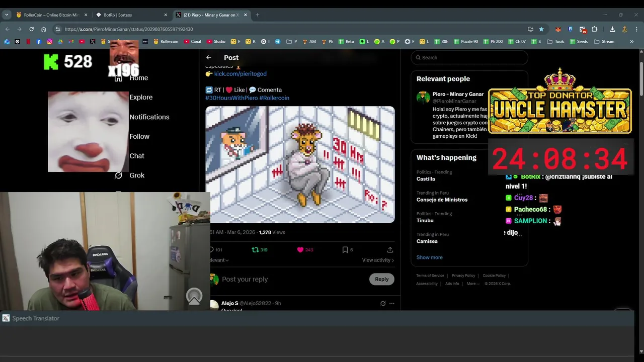Open the Gmail bookmark icon

(71, 42)
